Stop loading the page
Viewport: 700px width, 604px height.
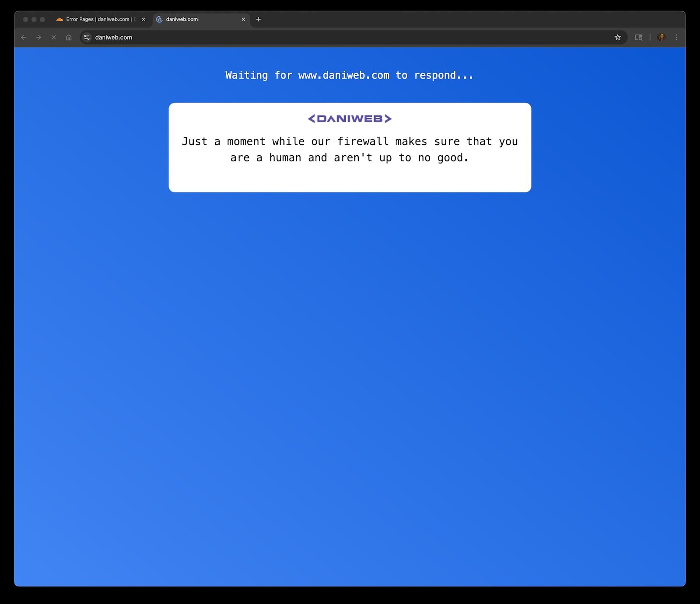(x=54, y=38)
